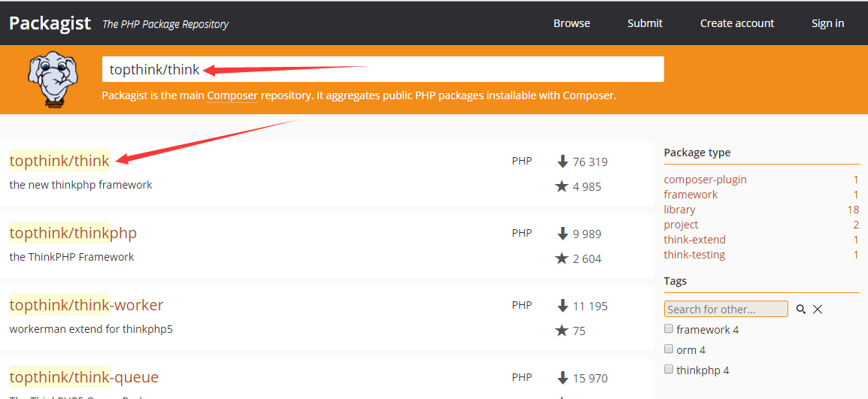
Task: Click the star count 4 985
Action: [587, 187]
